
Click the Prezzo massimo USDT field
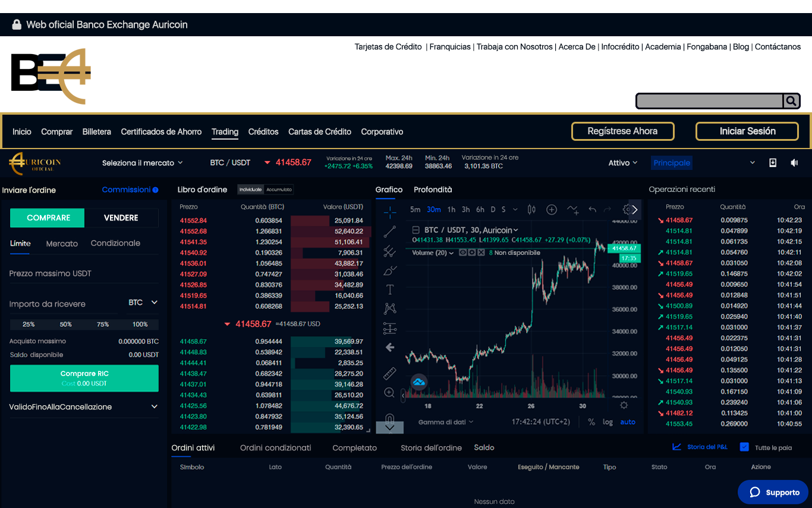pos(84,273)
